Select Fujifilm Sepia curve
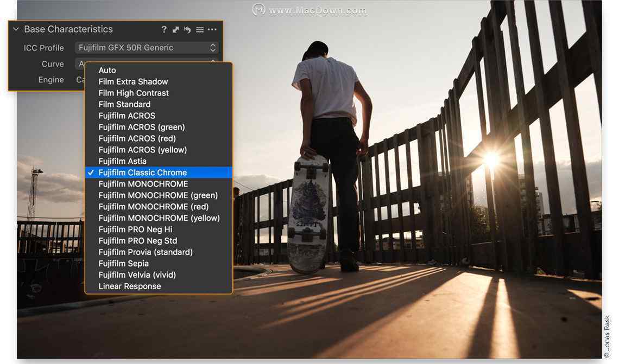 click(159, 264)
